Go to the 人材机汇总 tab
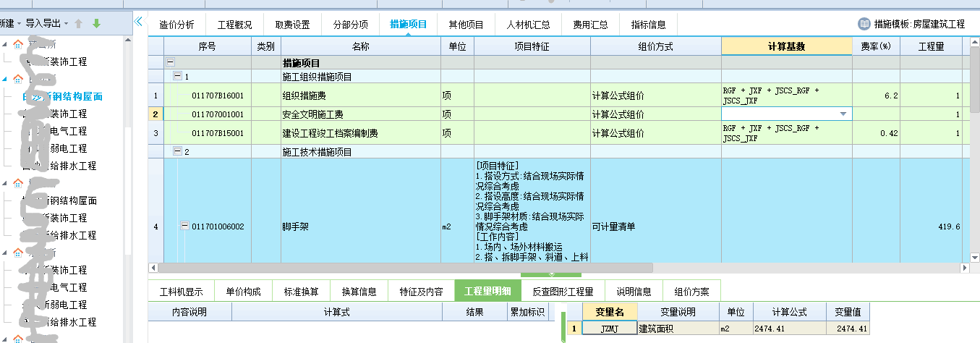The height and width of the screenshot is (343, 980). (x=528, y=25)
